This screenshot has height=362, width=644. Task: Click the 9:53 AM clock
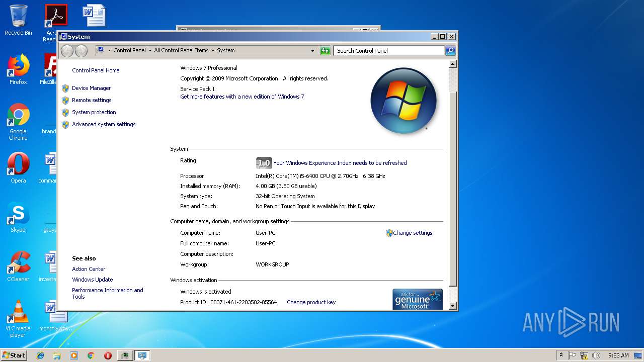(x=618, y=355)
